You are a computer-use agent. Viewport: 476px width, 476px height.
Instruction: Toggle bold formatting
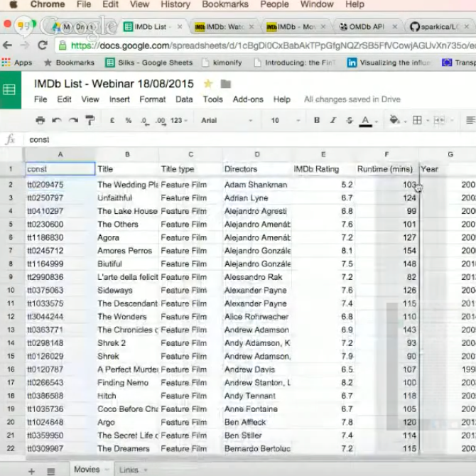tap(317, 121)
